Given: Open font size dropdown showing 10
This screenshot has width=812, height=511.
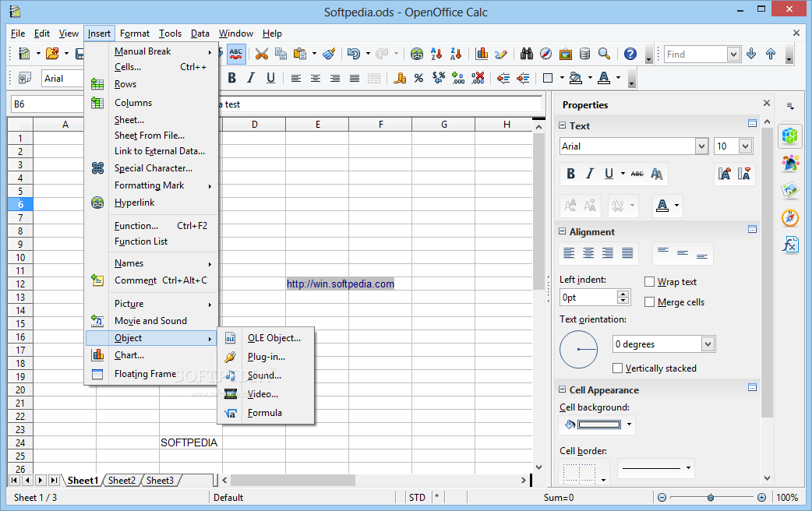Looking at the screenshot, I should (745, 146).
